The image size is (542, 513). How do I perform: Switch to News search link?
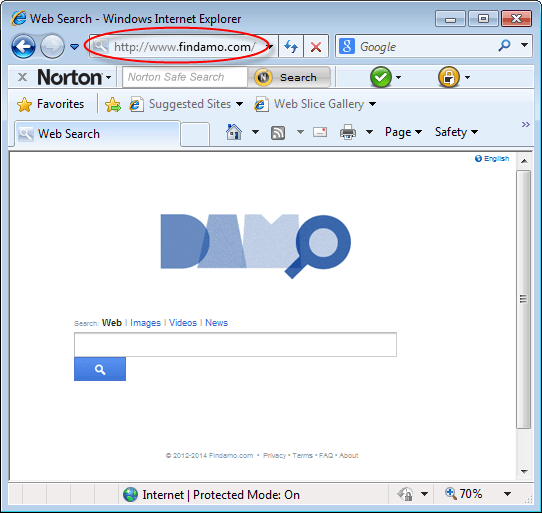(216, 323)
